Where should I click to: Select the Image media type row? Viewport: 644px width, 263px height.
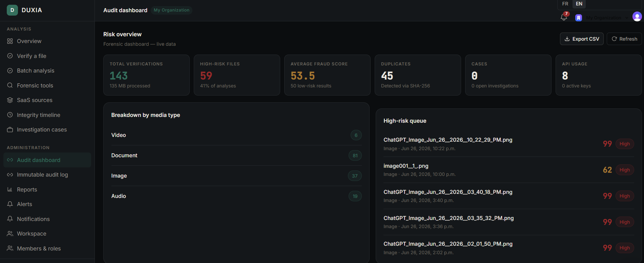click(x=236, y=176)
